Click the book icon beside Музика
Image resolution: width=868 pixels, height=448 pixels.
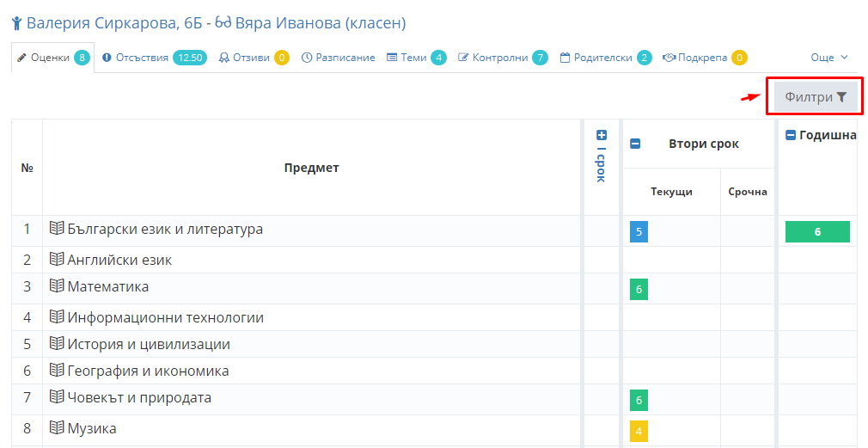57,427
